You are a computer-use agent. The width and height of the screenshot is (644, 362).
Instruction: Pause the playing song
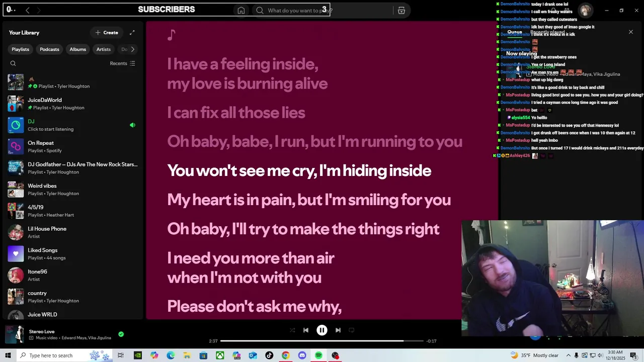coord(322,330)
